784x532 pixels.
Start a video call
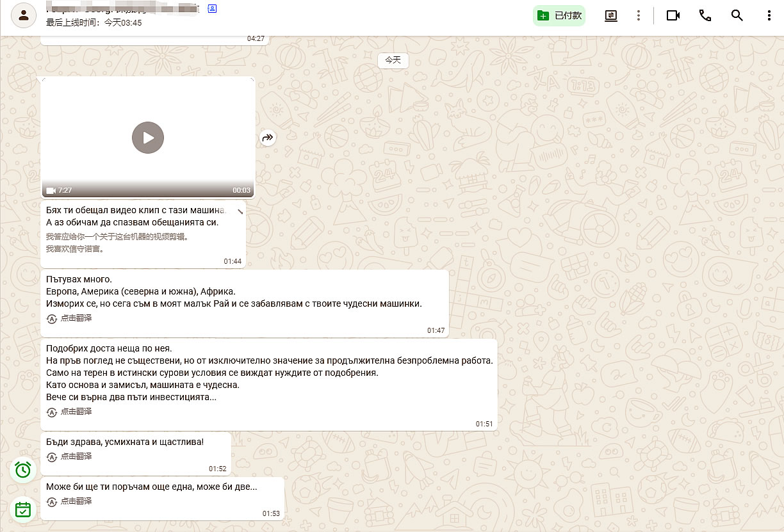point(673,15)
